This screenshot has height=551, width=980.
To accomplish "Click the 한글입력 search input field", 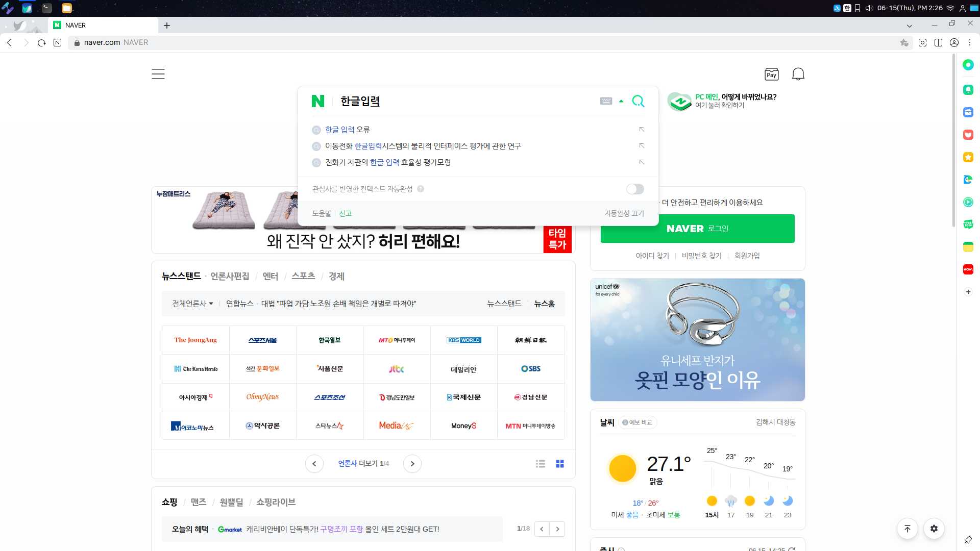I will (x=459, y=101).
